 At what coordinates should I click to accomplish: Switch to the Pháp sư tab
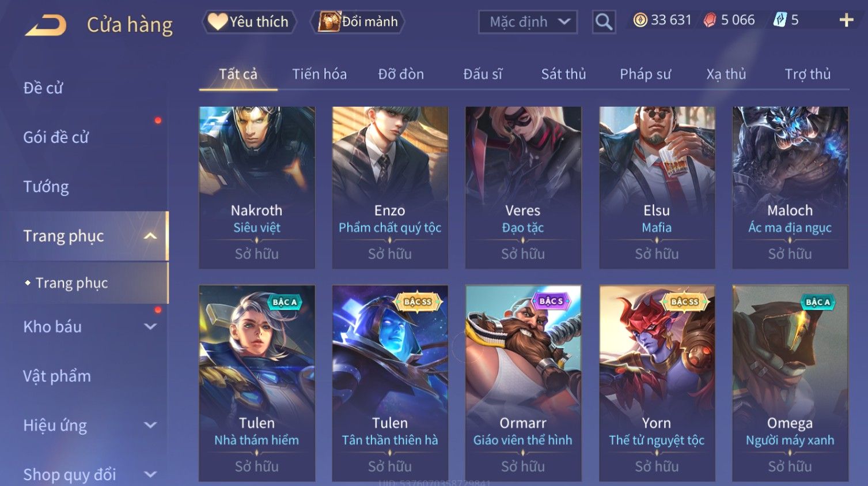(645, 74)
